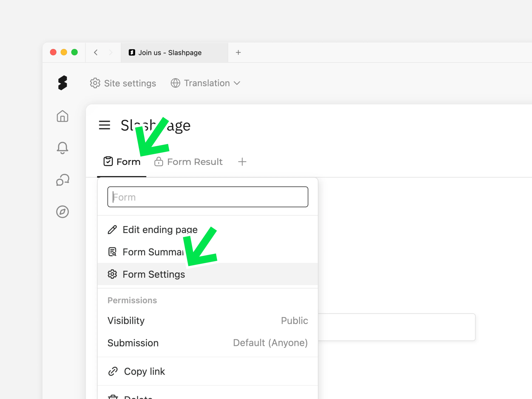Click the Site settings text label
The width and height of the screenshot is (532, 399).
coord(130,83)
